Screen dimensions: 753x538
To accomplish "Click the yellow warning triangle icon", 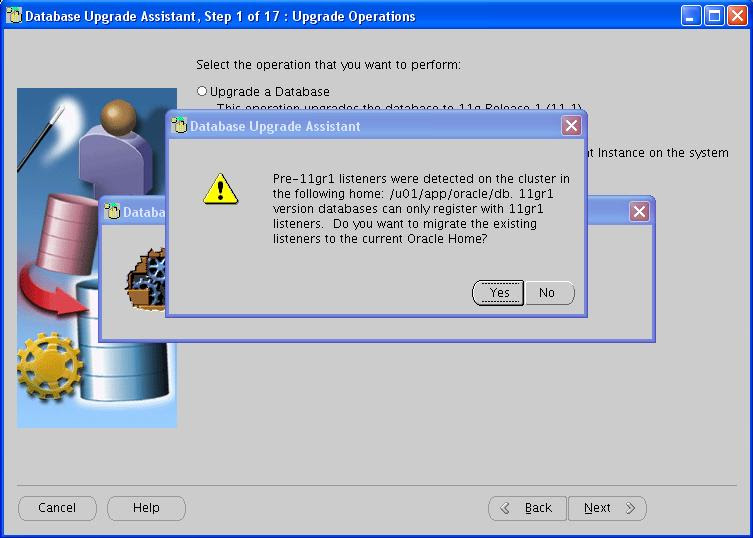I will [x=220, y=189].
